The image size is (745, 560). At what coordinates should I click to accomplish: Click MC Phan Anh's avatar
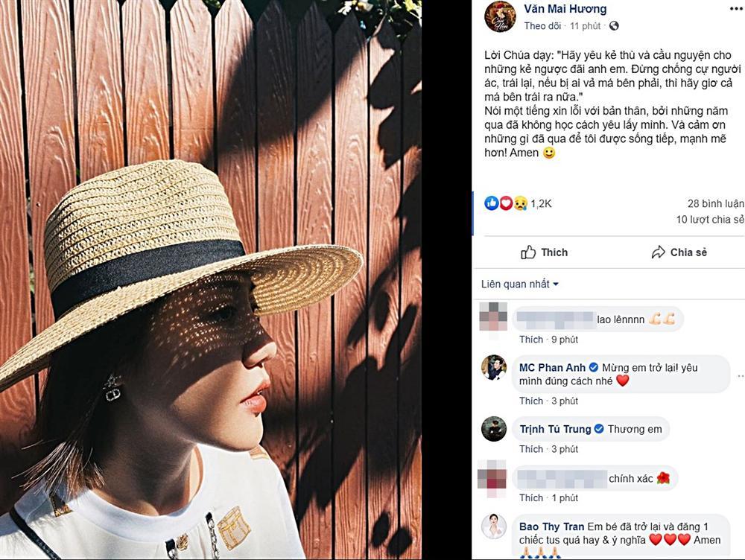493,367
